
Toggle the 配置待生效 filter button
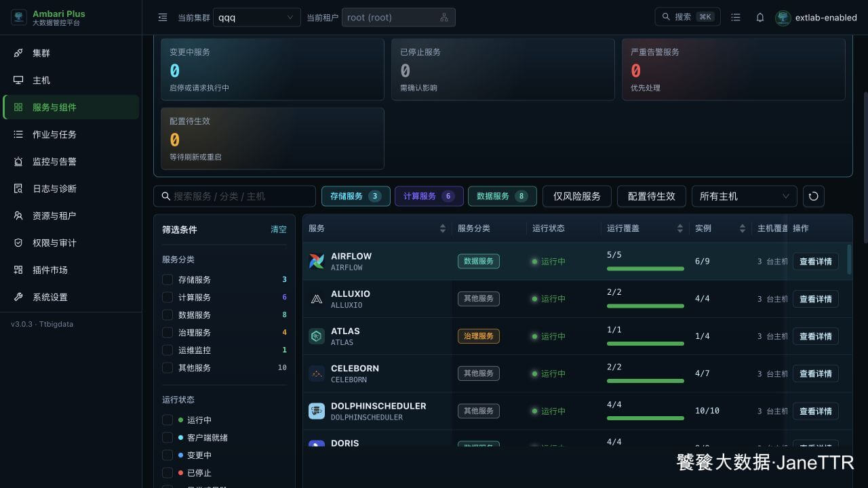point(652,196)
